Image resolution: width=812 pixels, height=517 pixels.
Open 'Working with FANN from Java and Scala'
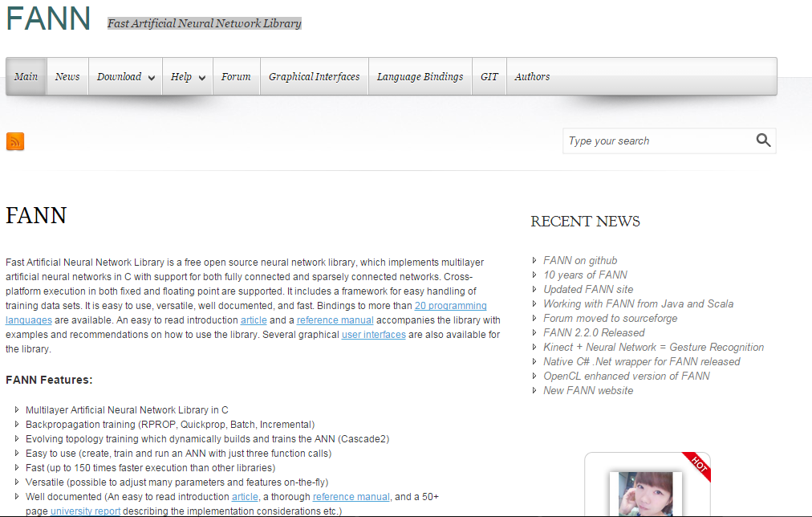click(639, 303)
